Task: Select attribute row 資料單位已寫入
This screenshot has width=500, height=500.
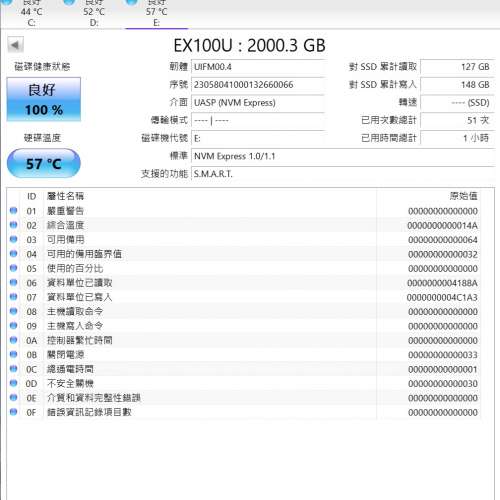Action: [x=244, y=297]
